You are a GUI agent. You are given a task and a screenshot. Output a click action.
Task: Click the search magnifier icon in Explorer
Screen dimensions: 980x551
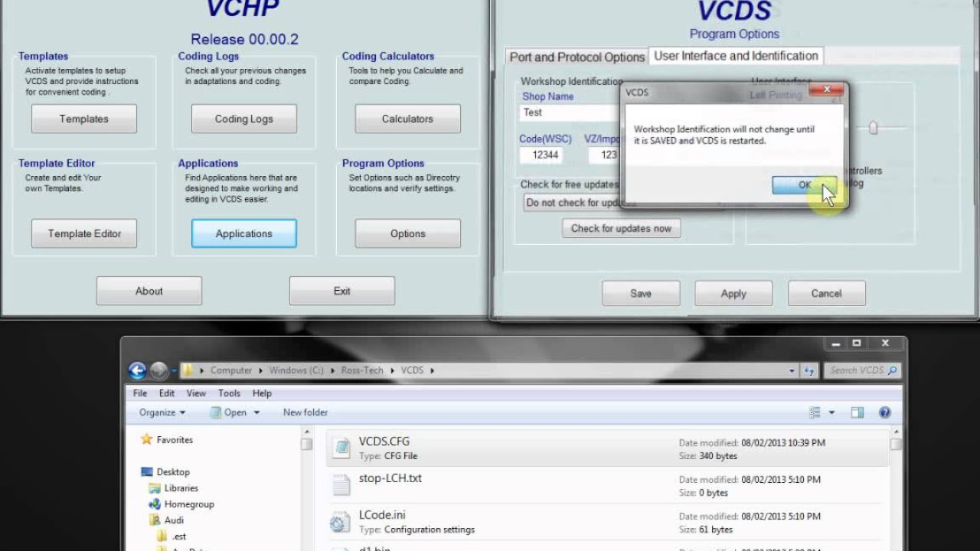point(891,370)
